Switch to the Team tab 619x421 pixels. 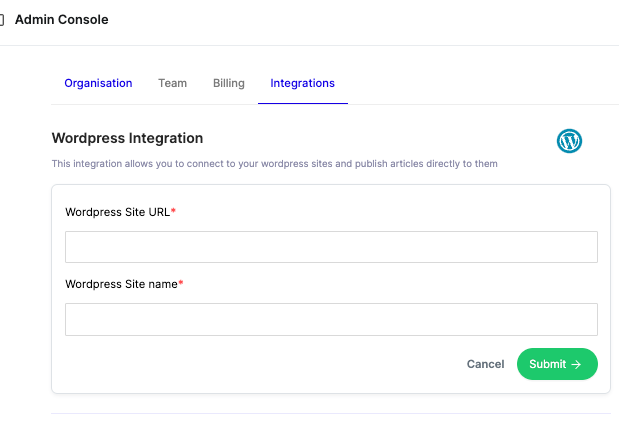pos(172,83)
